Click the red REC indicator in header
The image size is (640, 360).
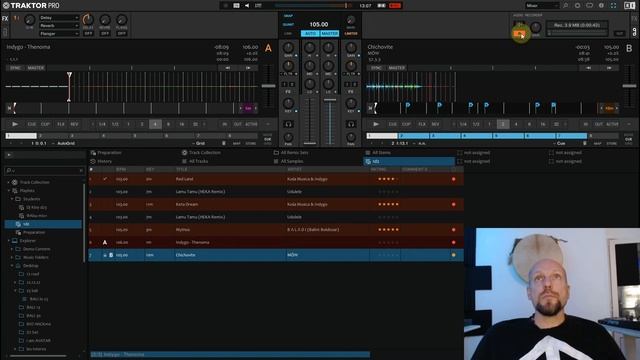coord(395,6)
